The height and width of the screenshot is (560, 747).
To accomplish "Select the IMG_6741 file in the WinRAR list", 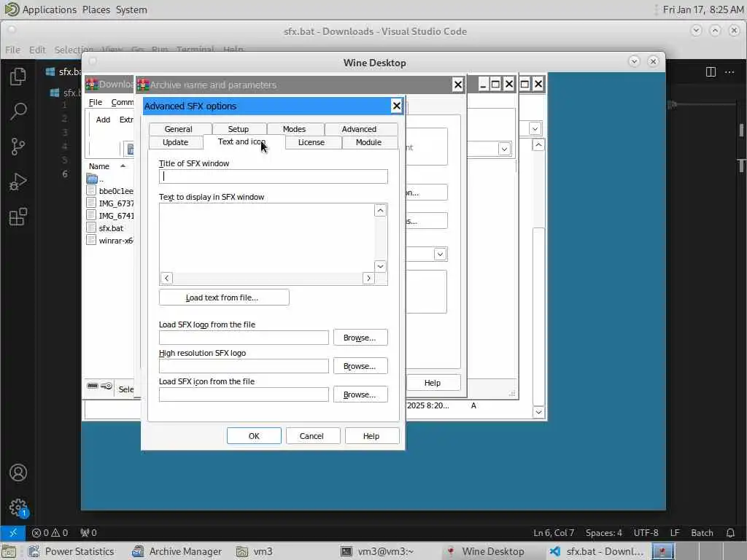I will point(111,216).
